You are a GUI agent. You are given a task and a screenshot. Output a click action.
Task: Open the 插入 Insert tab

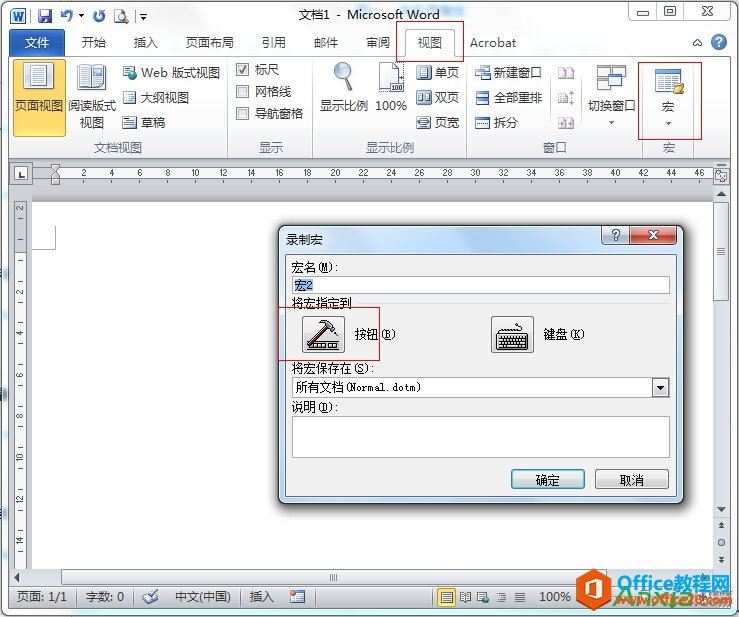(x=145, y=43)
